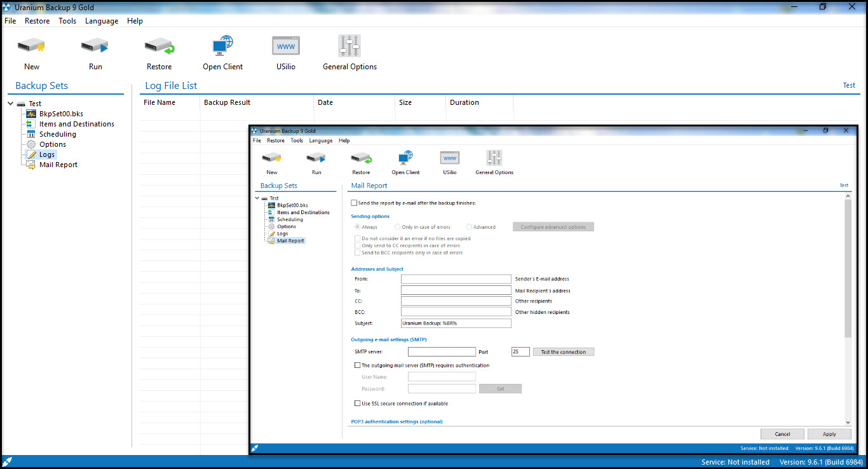Select Scheduling in the outer Backup Sets tree

coord(57,134)
